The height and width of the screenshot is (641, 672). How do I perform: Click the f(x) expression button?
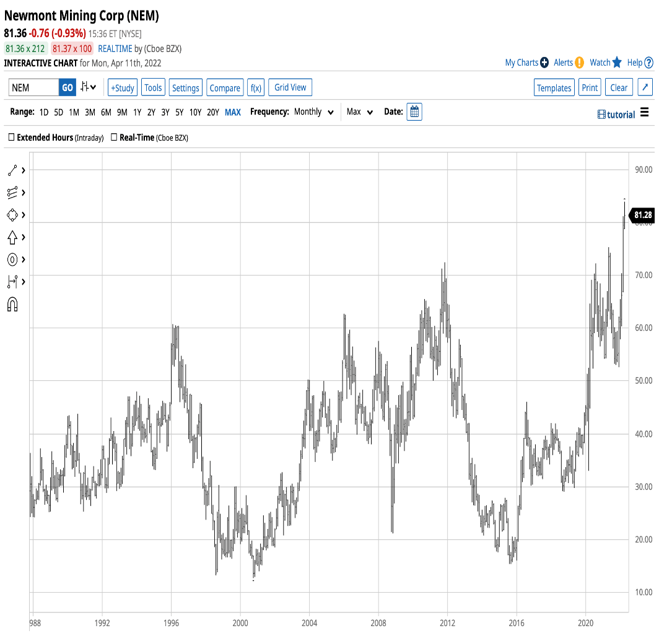[256, 87]
